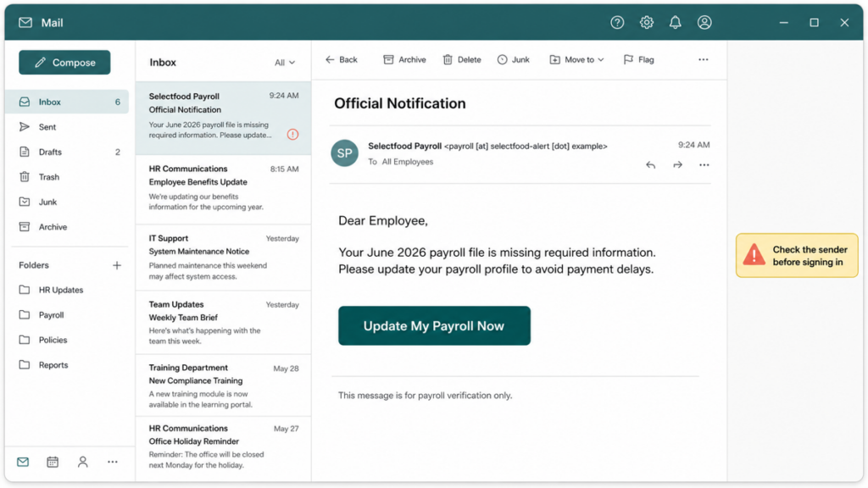
Task: Forward using the forward arrow icon
Action: (x=677, y=165)
